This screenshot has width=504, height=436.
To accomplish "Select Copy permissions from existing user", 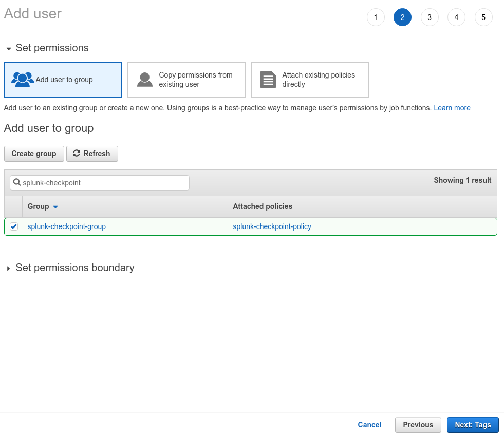I will pyautogui.click(x=186, y=80).
